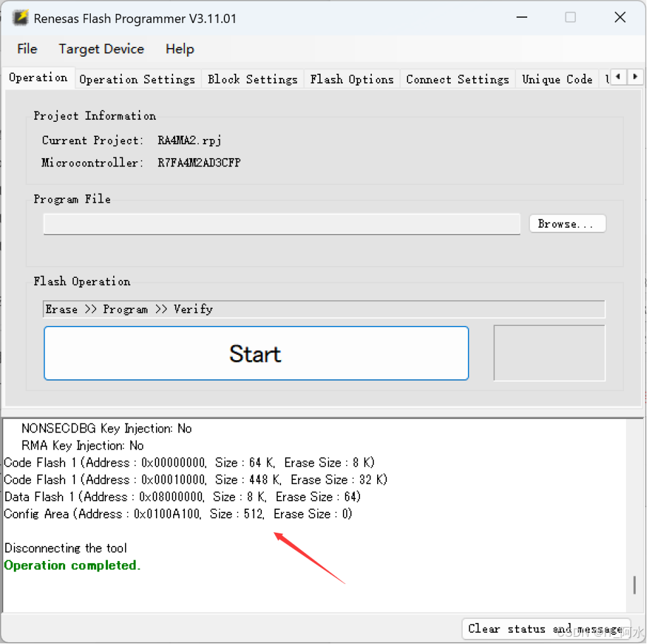647x644 pixels.
Task: Click the NONSECDBG Key Injection: No line
Action: (107, 429)
